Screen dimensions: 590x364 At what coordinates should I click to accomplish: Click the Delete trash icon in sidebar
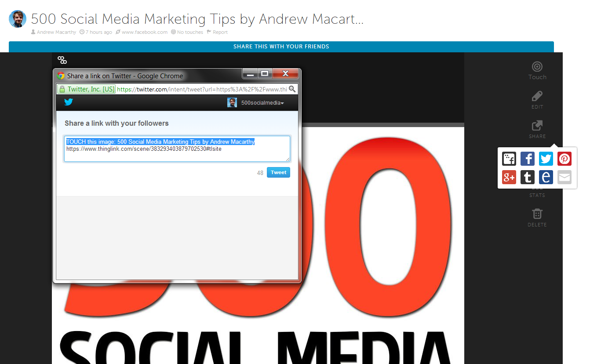click(x=537, y=214)
